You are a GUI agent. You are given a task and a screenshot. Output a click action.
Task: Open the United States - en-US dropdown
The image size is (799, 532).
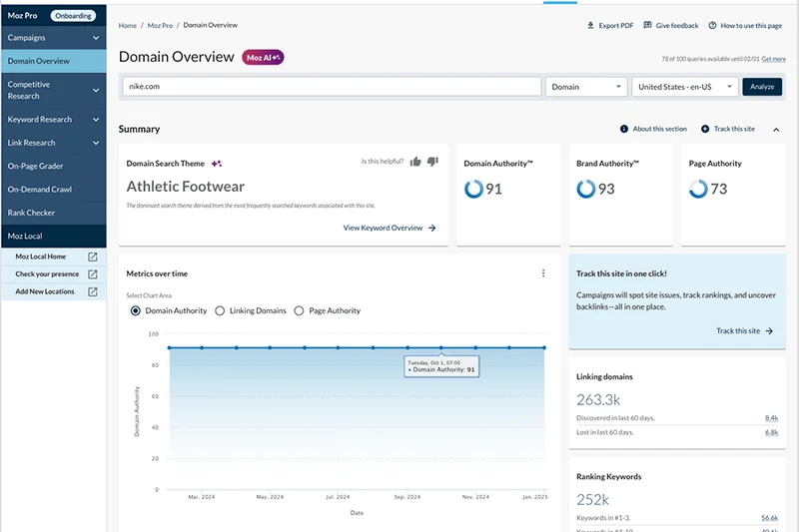(x=685, y=87)
